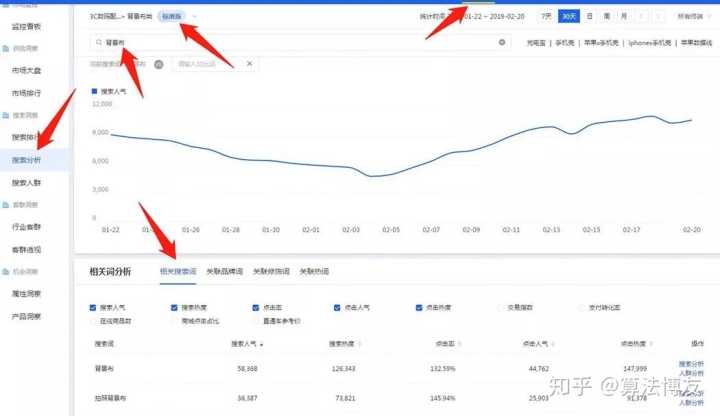The image size is (720, 416).
Task: Enable the 交易指数 metric checkbox
Action: pos(500,308)
